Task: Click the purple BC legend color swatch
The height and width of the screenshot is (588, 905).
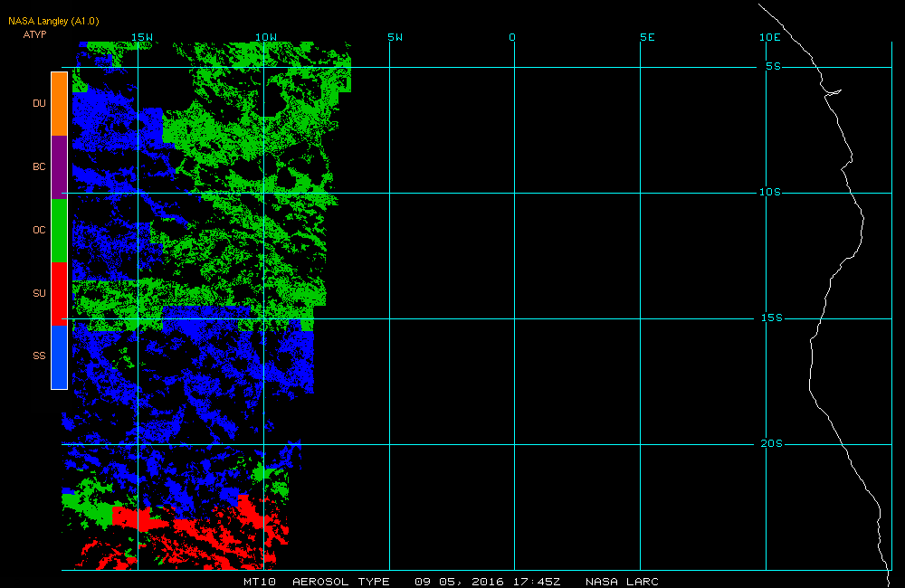Action: click(x=60, y=167)
